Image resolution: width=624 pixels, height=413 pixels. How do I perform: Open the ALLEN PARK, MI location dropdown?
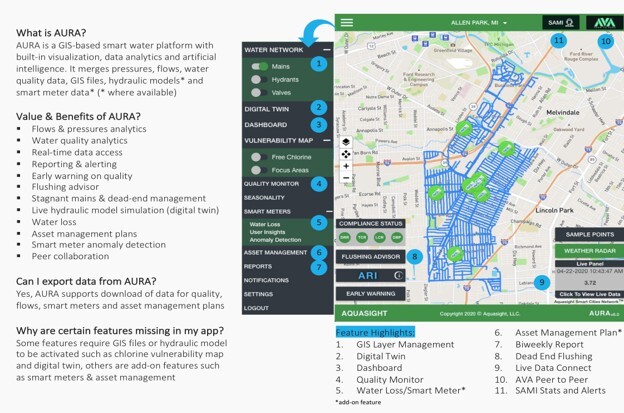pyautogui.click(x=479, y=23)
